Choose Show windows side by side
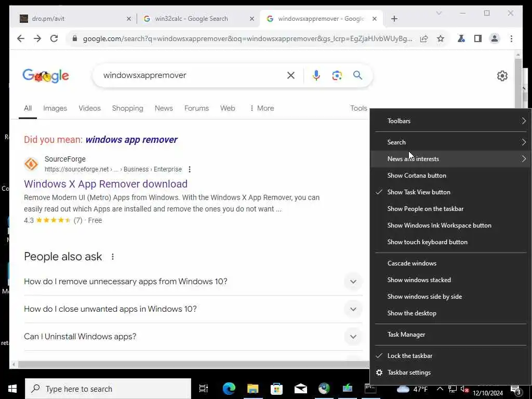This screenshot has height=399, width=532. 450,297
